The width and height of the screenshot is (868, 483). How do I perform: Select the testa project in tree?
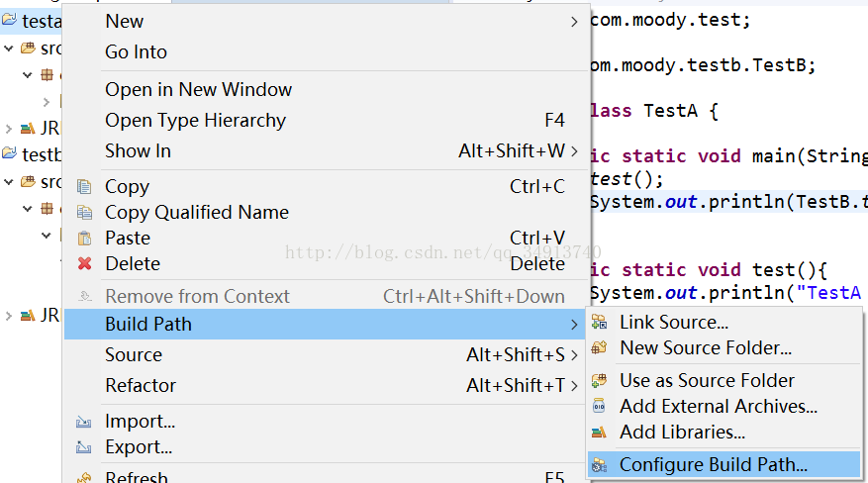coord(42,21)
